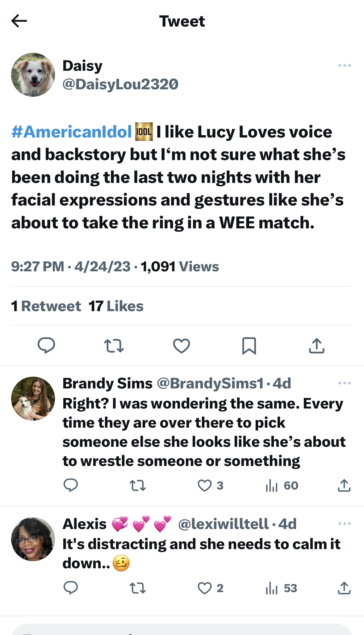This screenshot has width=364, height=635.
Task: Open @BrandySims1 profile handle
Action: tap(210, 383)
